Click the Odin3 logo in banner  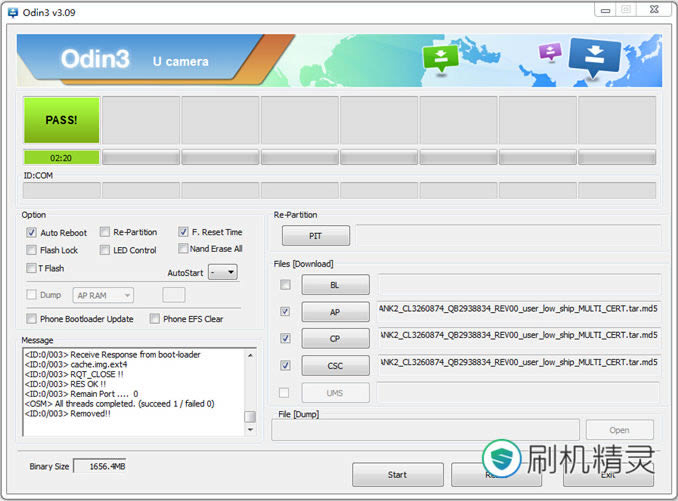95,59
